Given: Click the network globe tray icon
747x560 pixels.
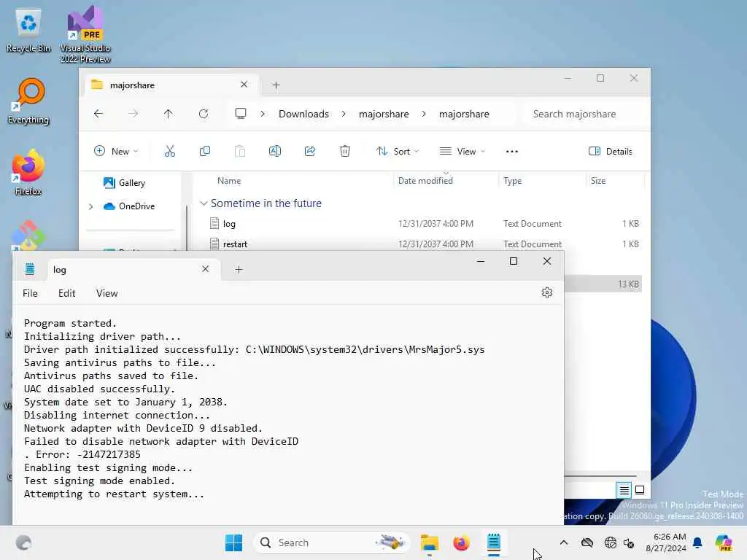Looking at the screenshot, I should pyautogui.click(x=610, y=542).
